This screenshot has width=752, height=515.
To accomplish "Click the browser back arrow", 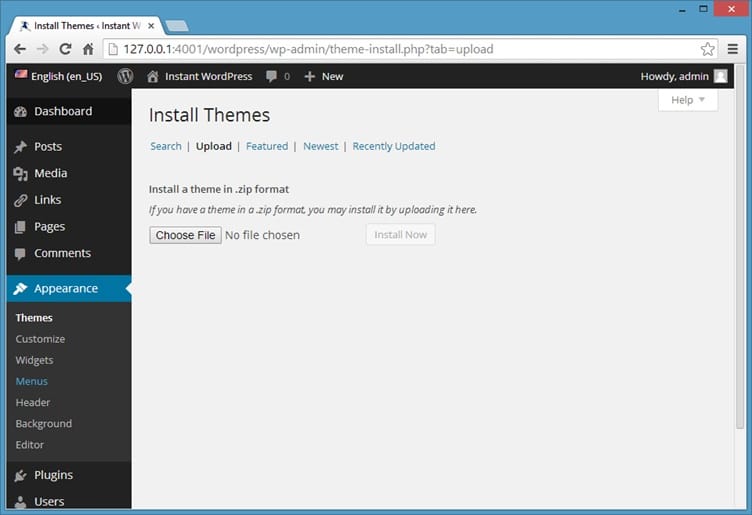I will point(20,49).
